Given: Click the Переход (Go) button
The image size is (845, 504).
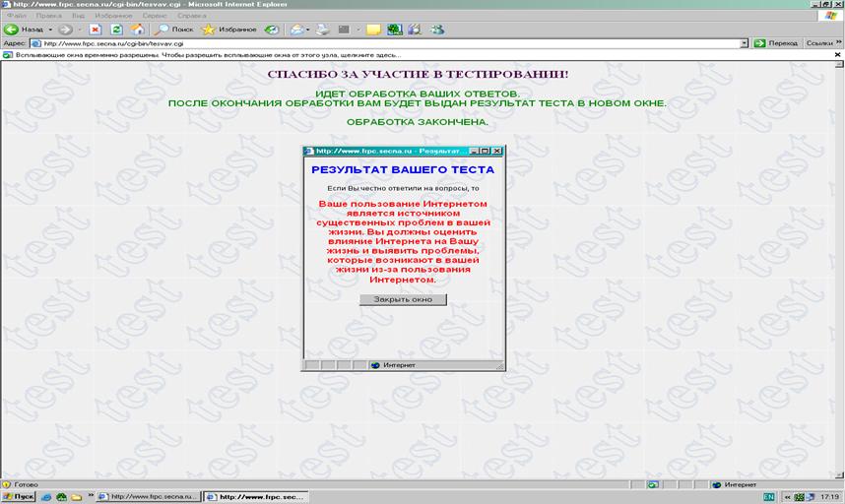Looking at the screenshot, I should [x=775, y=43].
